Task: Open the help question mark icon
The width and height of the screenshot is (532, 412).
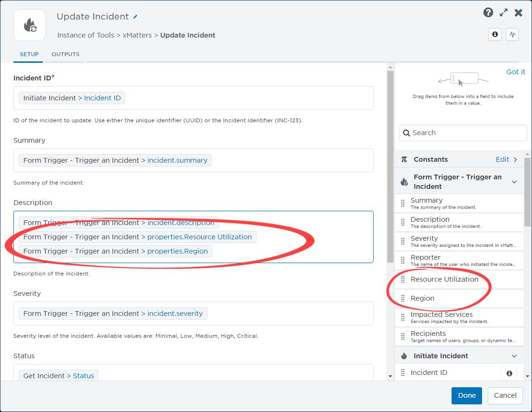Action: [x=488, y=12]
